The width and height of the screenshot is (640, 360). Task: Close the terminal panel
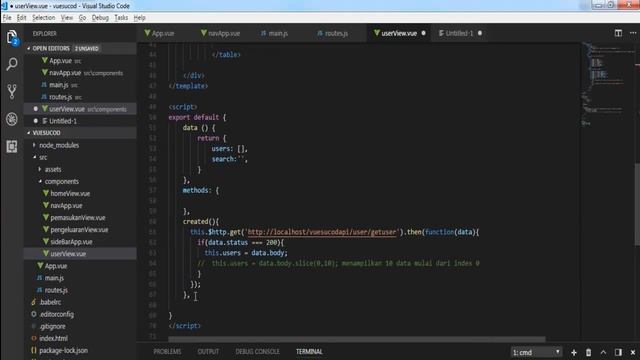pos(633,352)
